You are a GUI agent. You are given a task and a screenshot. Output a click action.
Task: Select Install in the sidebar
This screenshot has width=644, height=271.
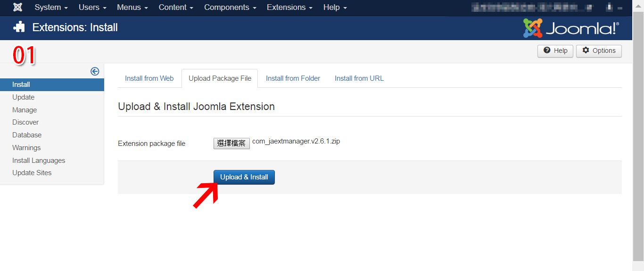52,85
